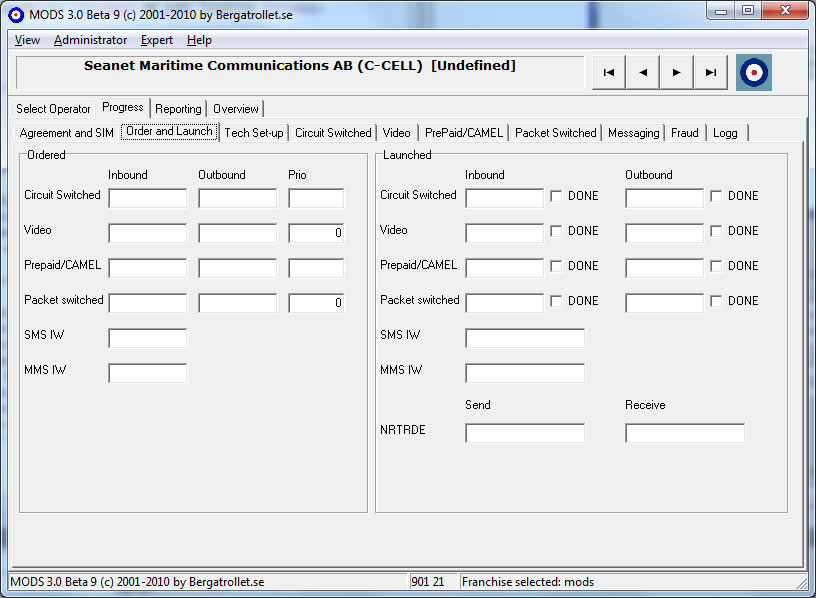Open the Expert menu

(x=156, y=40)
